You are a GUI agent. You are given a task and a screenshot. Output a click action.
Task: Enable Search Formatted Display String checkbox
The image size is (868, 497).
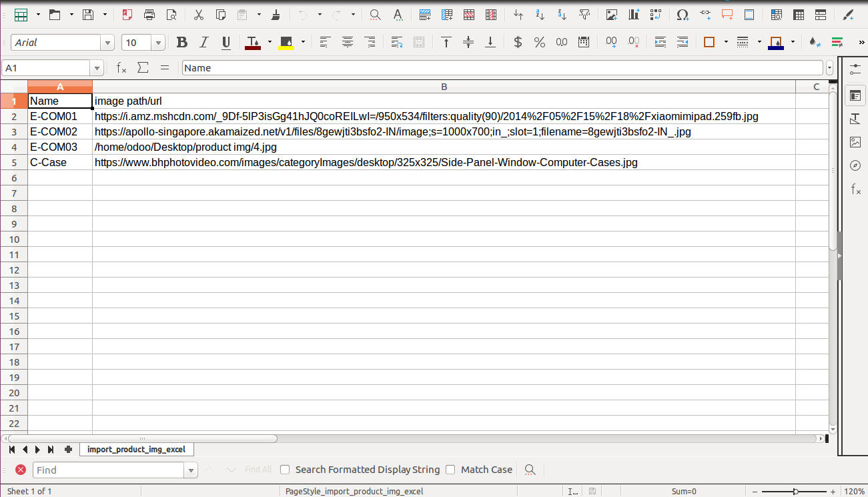coord(285,470)
